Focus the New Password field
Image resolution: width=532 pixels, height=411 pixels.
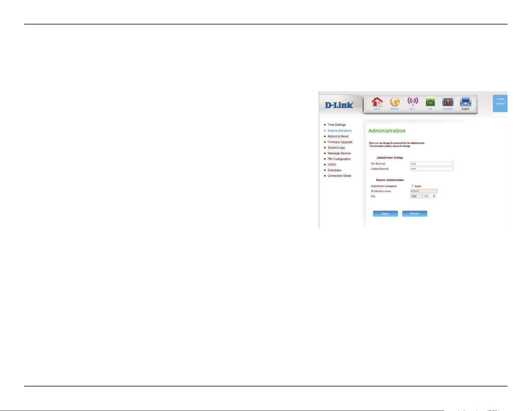[x=432, y=164]
